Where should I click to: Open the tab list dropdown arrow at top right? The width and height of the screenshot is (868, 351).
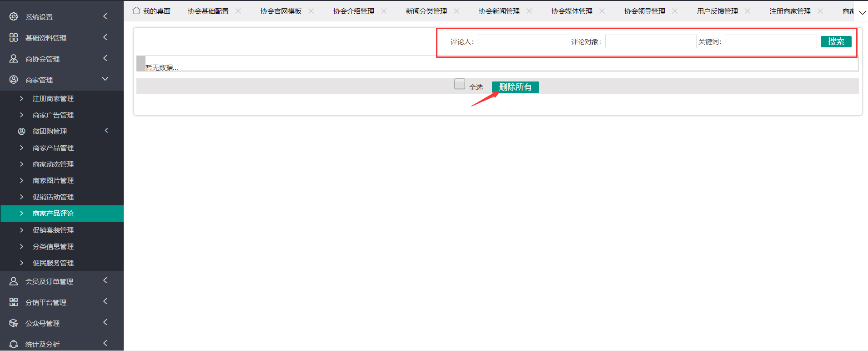click(x=862, y=13)
